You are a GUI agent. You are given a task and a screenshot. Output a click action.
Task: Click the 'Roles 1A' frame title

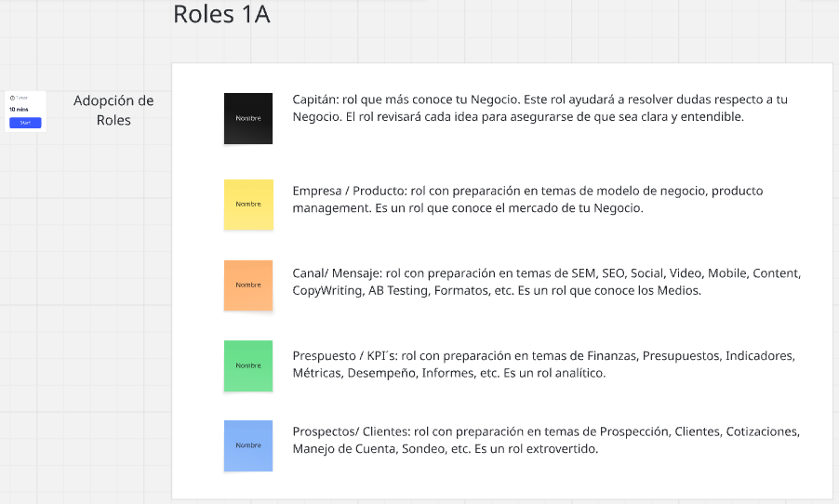221,16
